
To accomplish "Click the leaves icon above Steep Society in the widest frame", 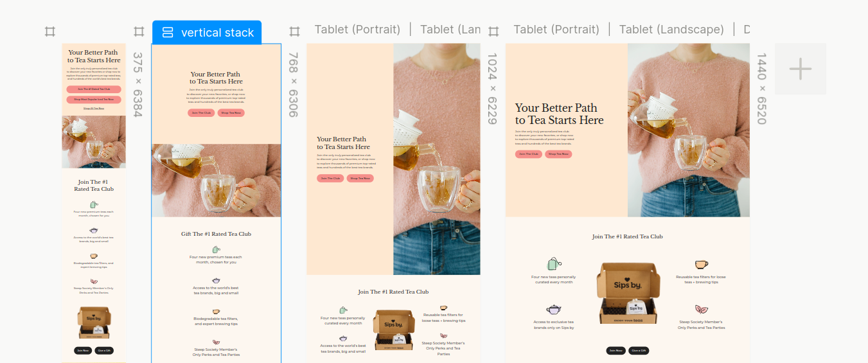I will pos(701,310).
